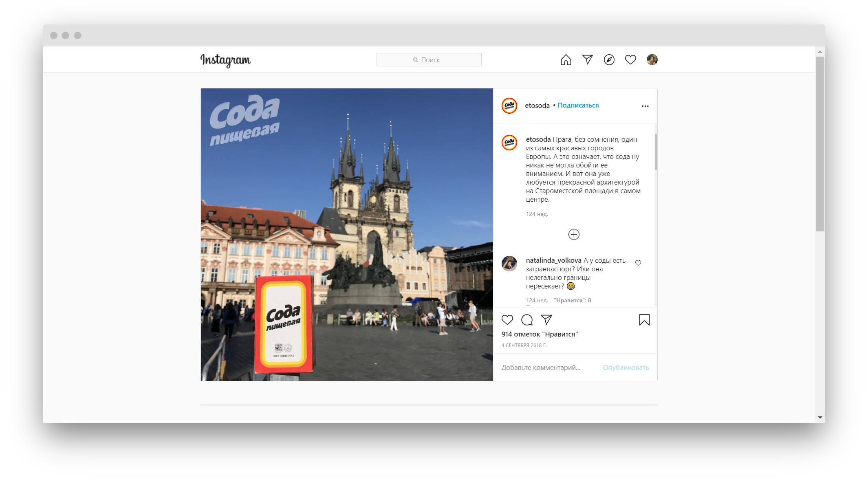Click the page scrollbar thumb

[820, 144]
